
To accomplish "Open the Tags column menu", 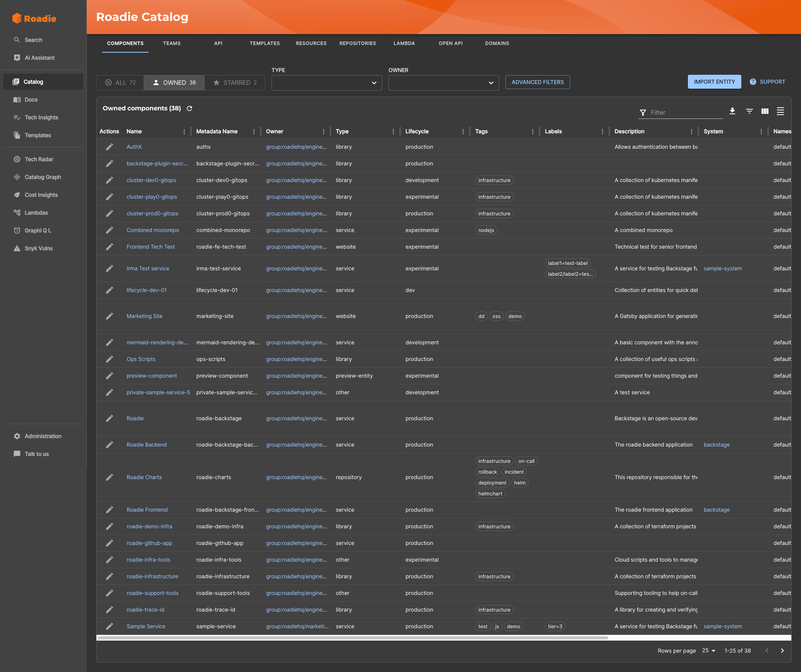I will click(x=533, y=132).
